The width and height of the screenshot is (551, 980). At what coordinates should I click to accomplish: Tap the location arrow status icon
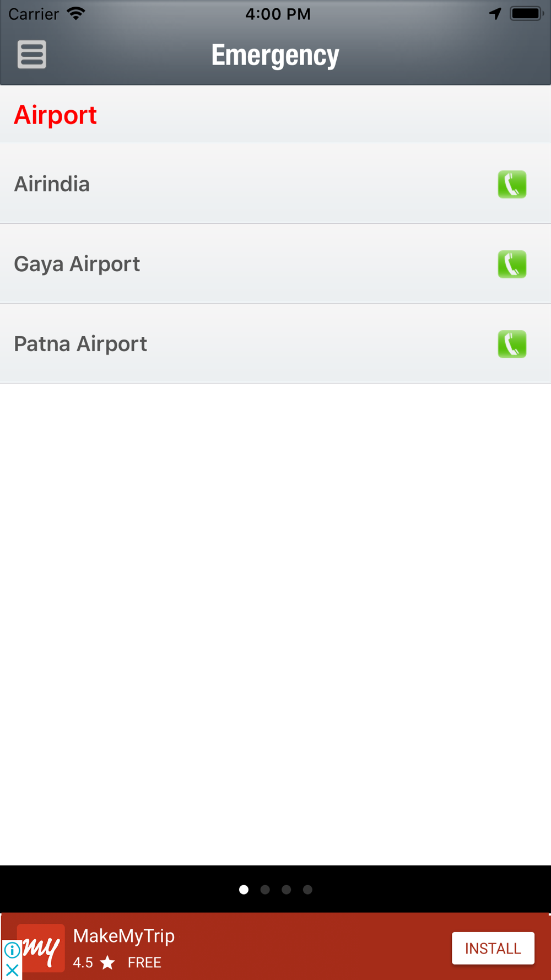(x=495, y=14)
